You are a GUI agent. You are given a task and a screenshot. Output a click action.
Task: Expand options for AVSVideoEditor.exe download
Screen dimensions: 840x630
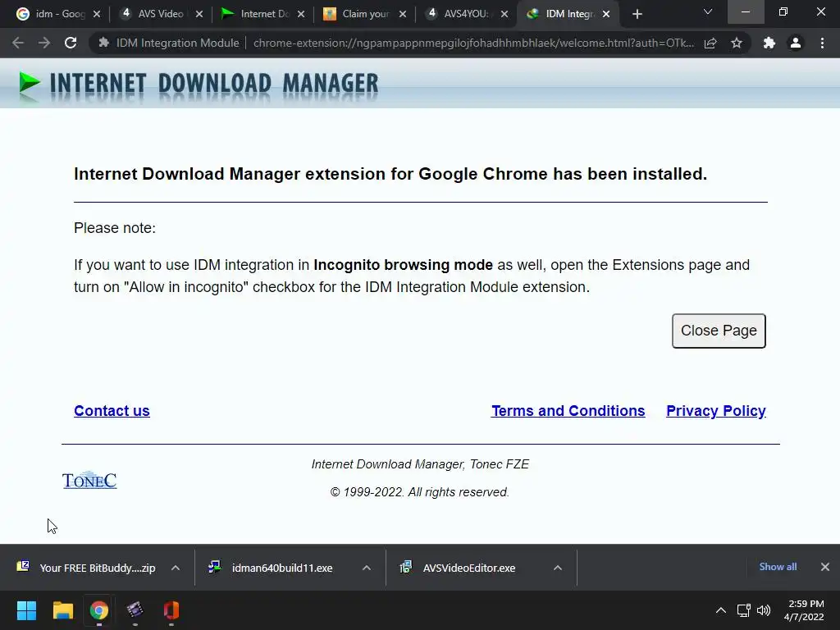click(558, 568)
